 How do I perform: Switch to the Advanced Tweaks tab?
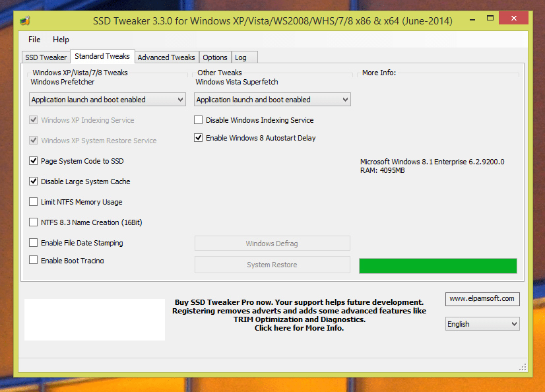pyautogui.click(x=166, y=57)
